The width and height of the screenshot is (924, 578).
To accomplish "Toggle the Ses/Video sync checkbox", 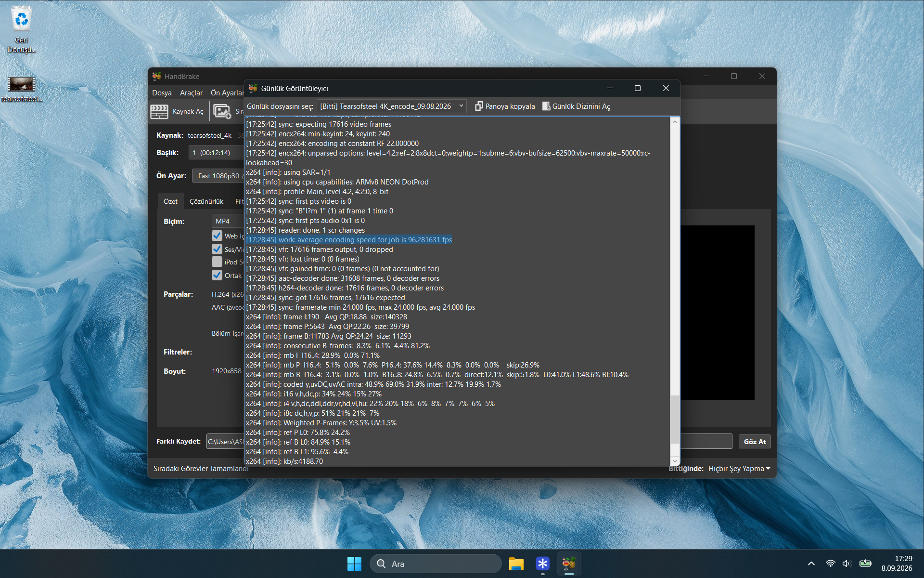I will [217, 249].
